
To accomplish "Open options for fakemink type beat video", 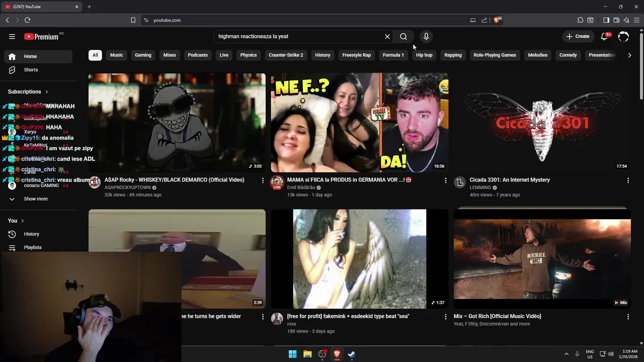I will pyautogui.click(x=445, y=317).
